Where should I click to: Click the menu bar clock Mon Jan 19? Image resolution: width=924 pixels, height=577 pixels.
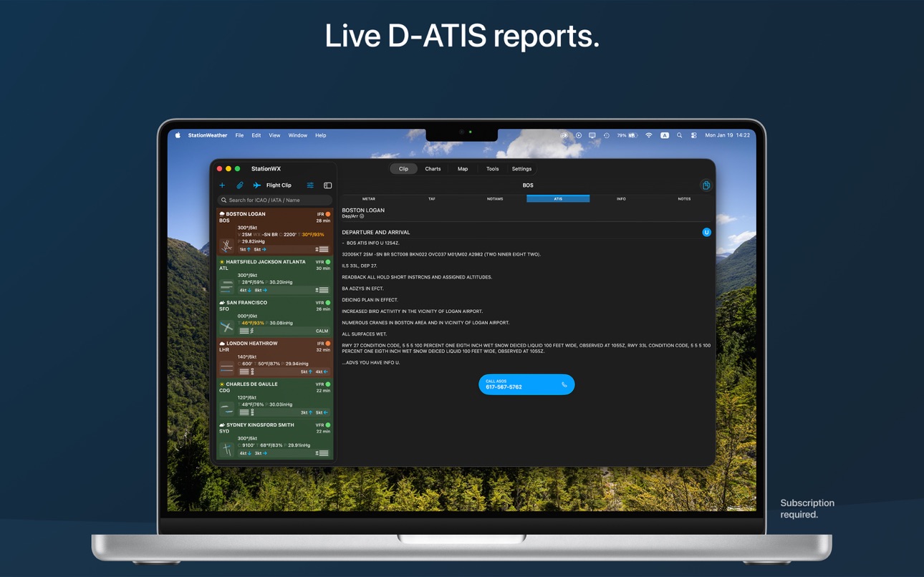point(728,135)
